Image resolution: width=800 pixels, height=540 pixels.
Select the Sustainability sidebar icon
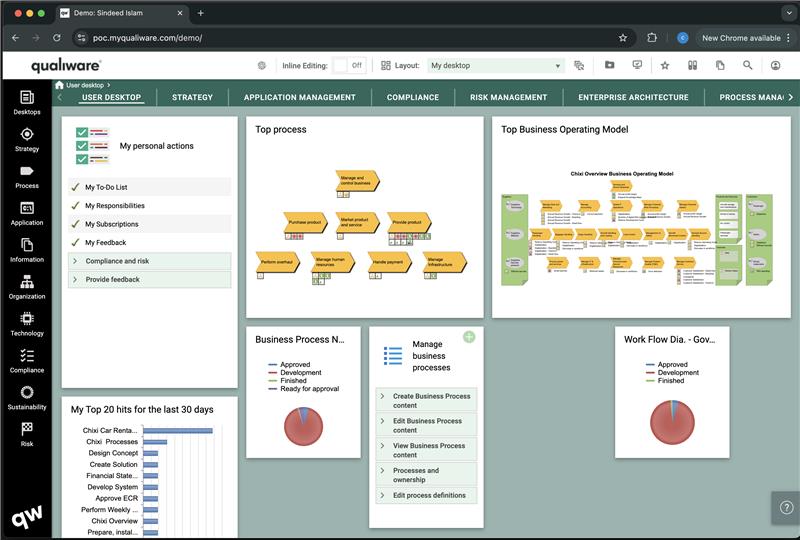pos(27,393)
